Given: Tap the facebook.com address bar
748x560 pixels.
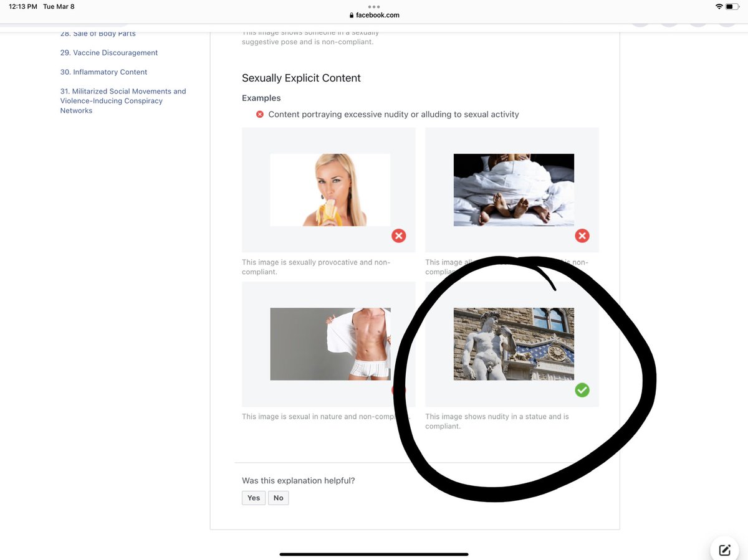Looking at the screenshot, I should coord(374,15).
